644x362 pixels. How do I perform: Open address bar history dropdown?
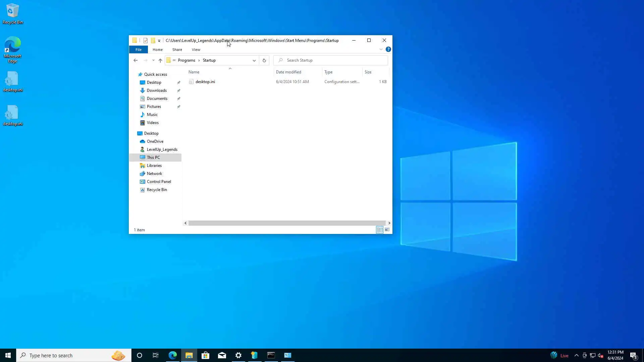tap(254, 60)
